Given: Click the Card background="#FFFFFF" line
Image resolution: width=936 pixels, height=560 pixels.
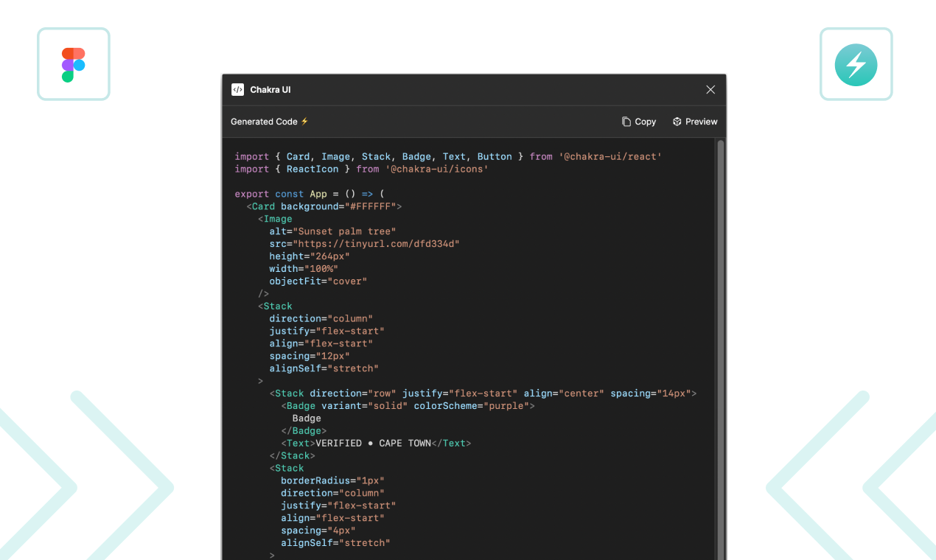Looking at the screenshot, I should [x=324, y=206].
